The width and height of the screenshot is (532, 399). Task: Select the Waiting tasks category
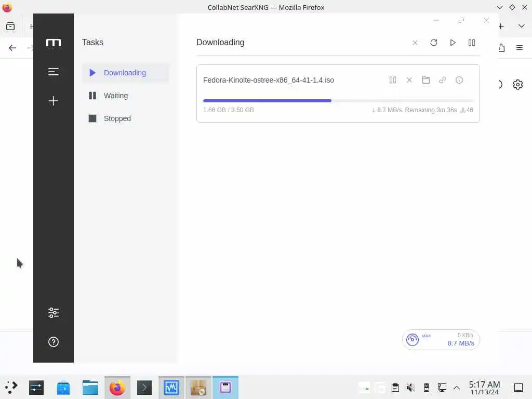(x=126, y=96)
